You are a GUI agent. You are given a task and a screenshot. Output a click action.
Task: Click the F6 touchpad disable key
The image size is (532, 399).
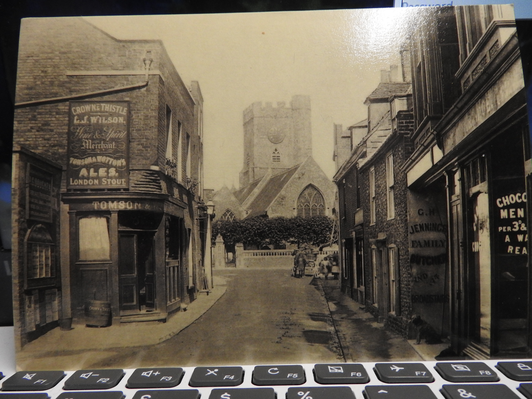click(x=342, y=373)
